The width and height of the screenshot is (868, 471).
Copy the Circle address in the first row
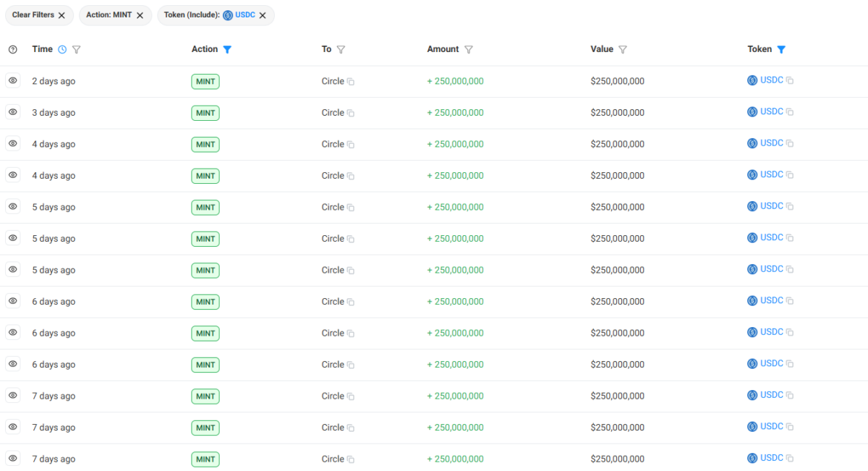click(x=352, y=81)
